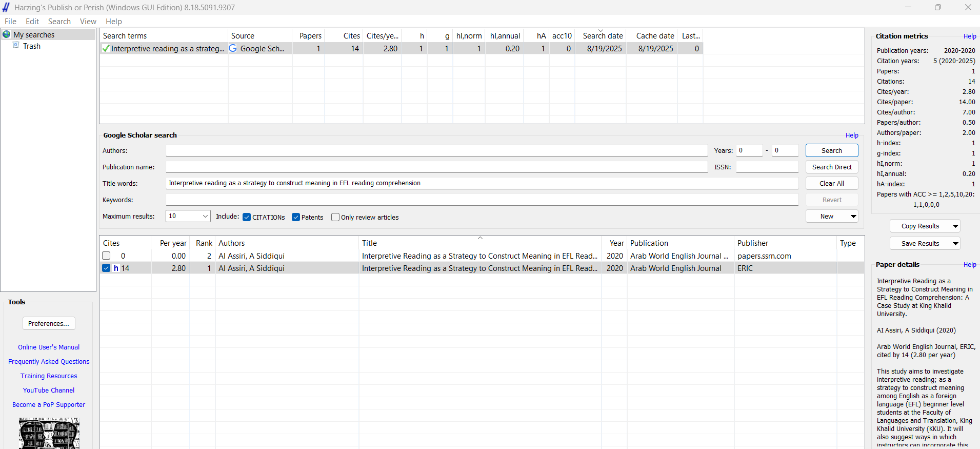Click Help link in Citation metrics panel
The image size is (980, 449).
point(970,36)
